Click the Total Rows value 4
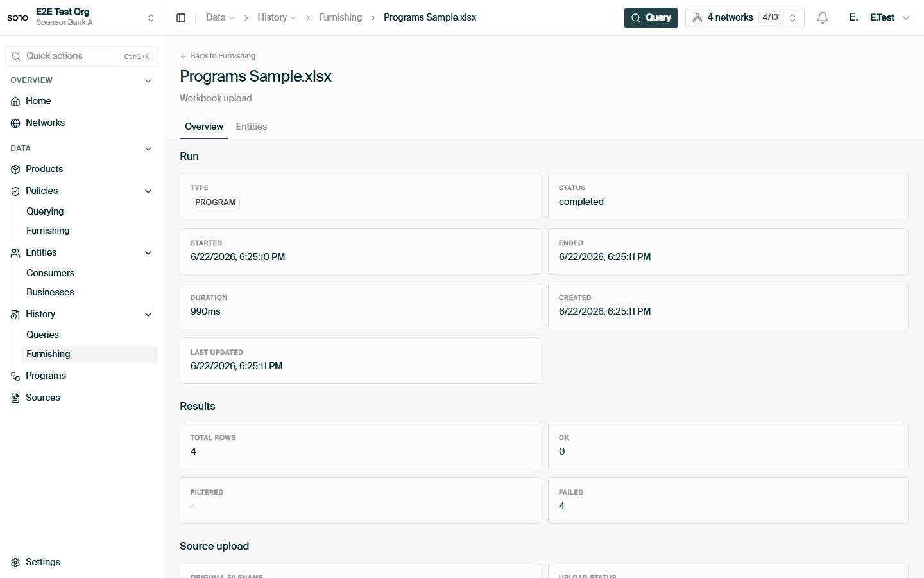 193,451
